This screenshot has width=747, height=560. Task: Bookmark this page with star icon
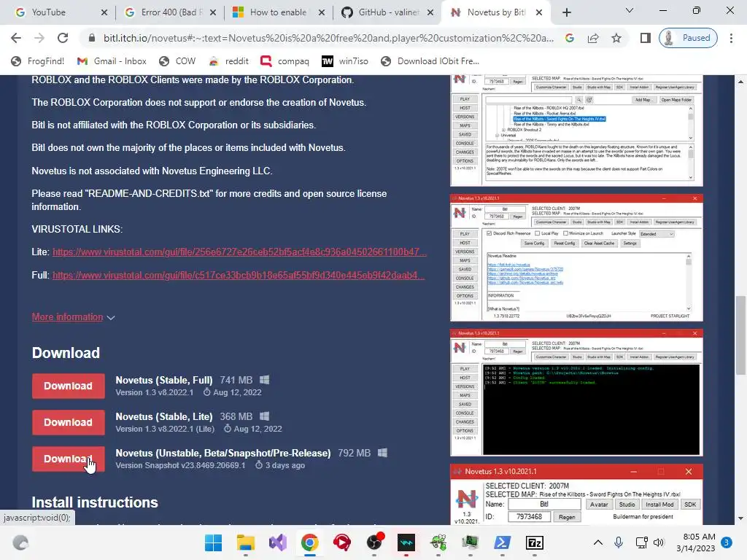616,38
